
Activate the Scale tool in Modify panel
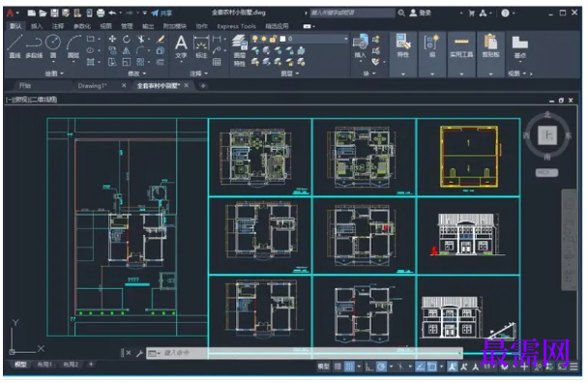(x=127, y=62)
